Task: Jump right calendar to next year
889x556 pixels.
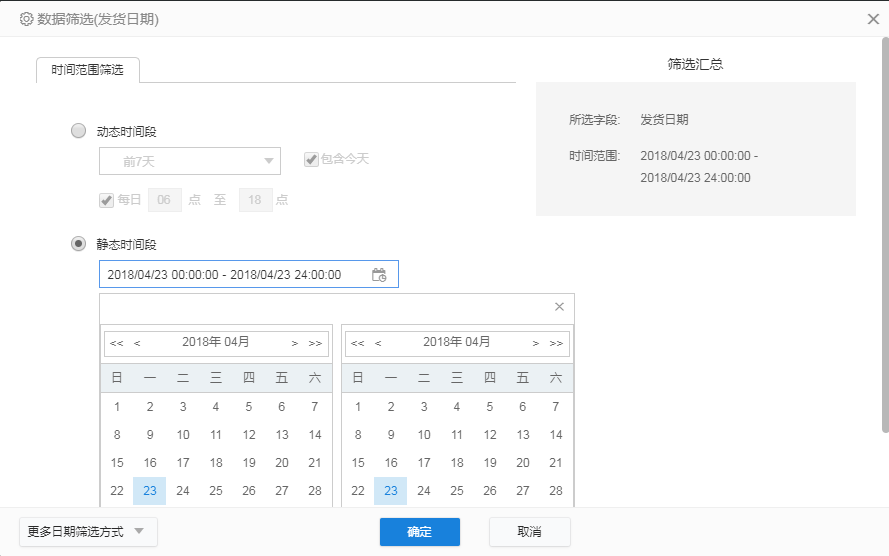Action: pos(556,343)
